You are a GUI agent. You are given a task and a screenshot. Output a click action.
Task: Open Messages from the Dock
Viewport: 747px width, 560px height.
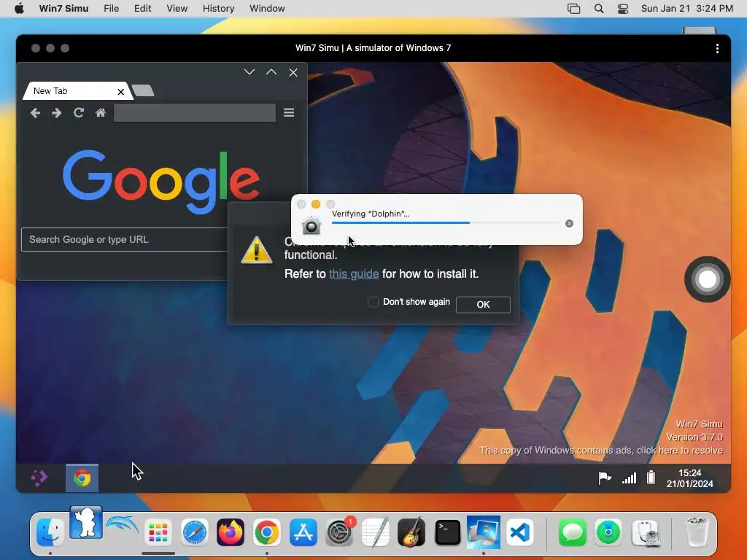[572, 532]
